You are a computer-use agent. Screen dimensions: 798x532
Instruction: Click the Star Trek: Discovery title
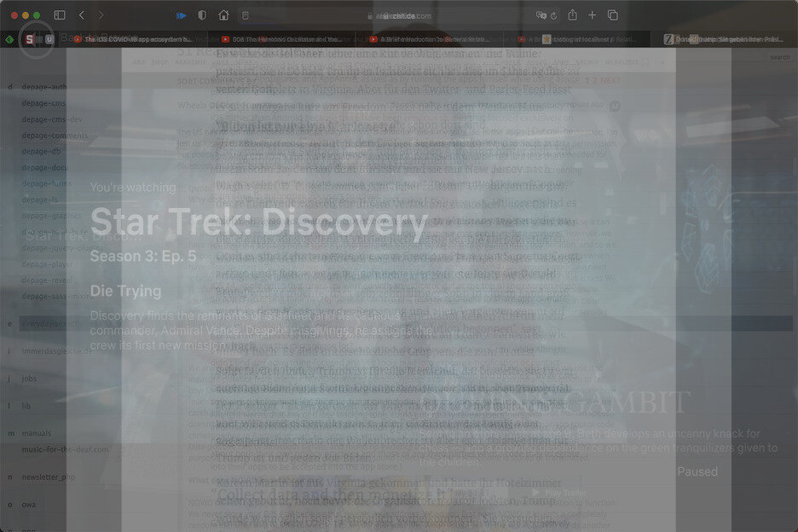pyautogui.click(x=259, y=223)
